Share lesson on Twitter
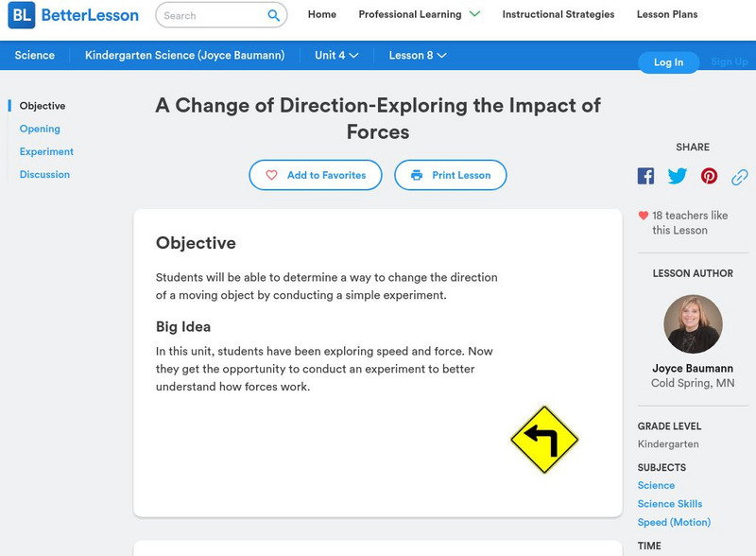 pos(678,176)
